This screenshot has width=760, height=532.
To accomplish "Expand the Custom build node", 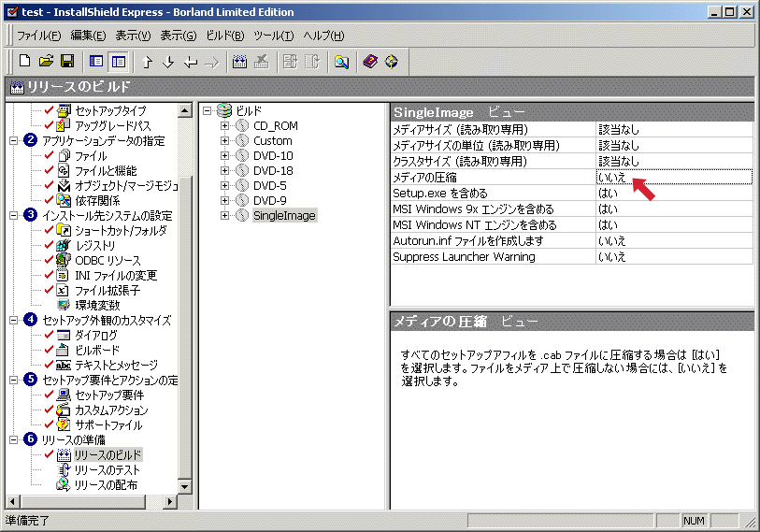I will [x=224, y=140].
